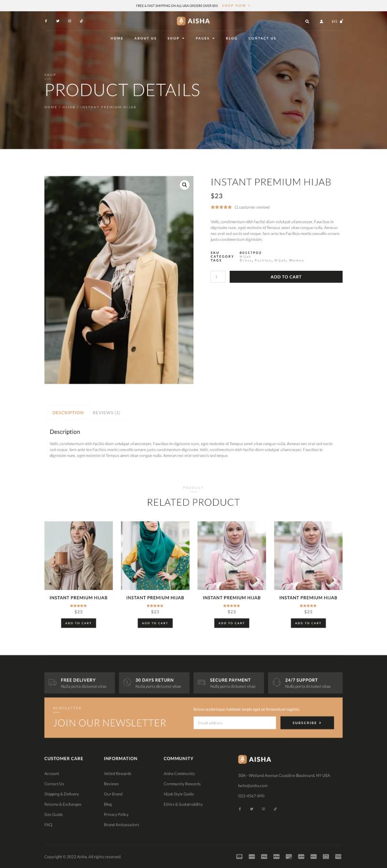Open the user account icon
387x868 pixels.
[321, 21]
